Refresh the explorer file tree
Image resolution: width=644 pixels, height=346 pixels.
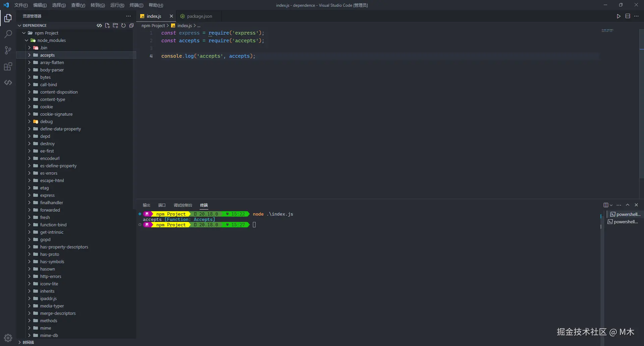(x=123, y=25)
